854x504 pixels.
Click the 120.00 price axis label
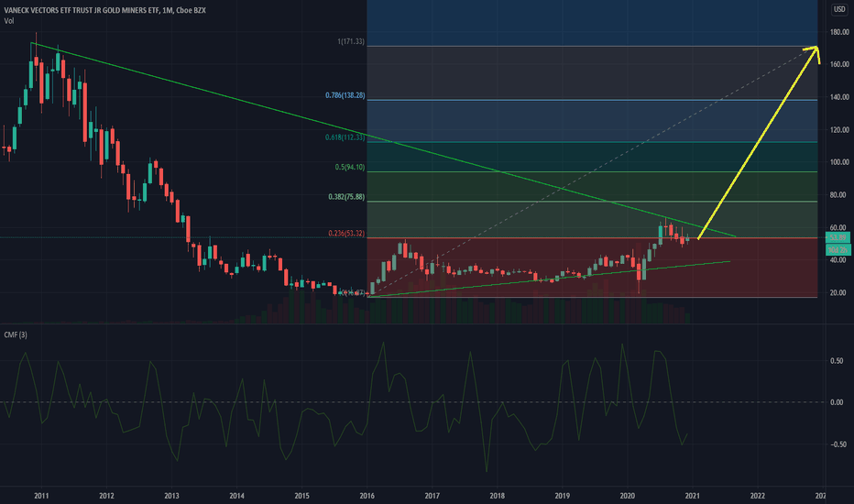(839, 130)
